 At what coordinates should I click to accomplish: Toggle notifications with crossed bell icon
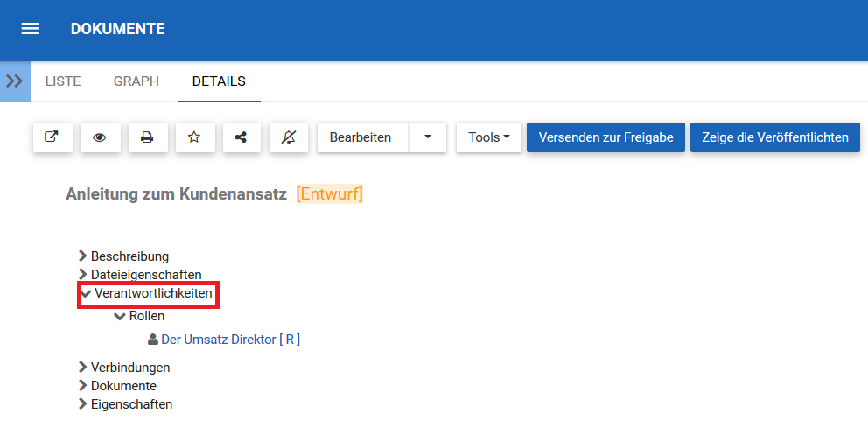click(x=289, y=137)
